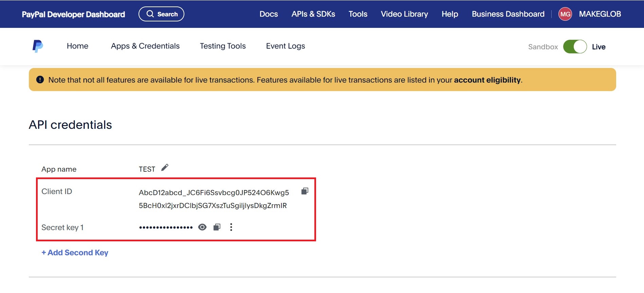Select the Home tab
Screen dimensions: 644x293
(x=77, y=46)
